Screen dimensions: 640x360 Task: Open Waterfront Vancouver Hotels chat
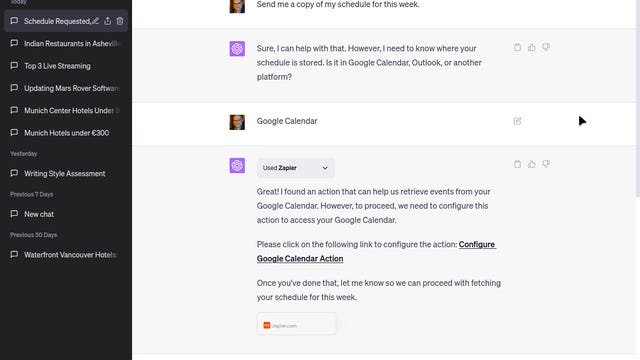point(66,255)
